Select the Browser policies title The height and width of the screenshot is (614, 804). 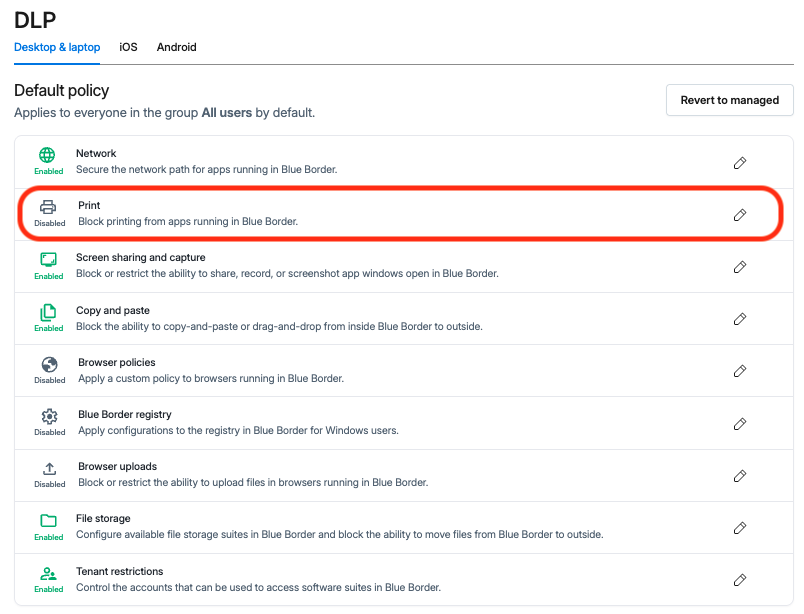(x=116, y=362)
